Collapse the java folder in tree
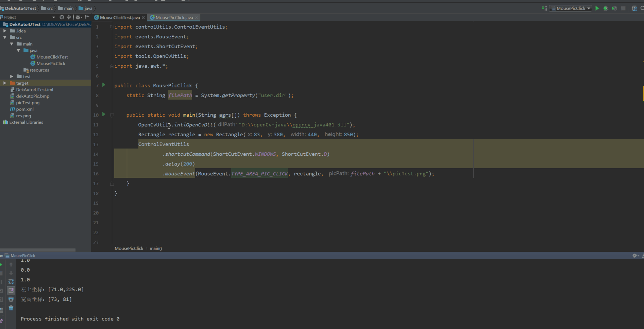 point(18,50)
